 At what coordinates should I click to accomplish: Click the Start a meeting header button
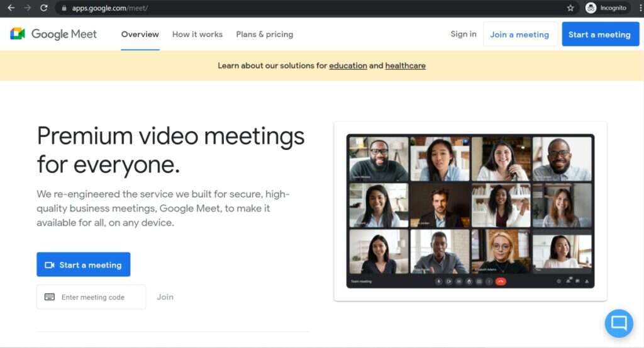(600, 35)
